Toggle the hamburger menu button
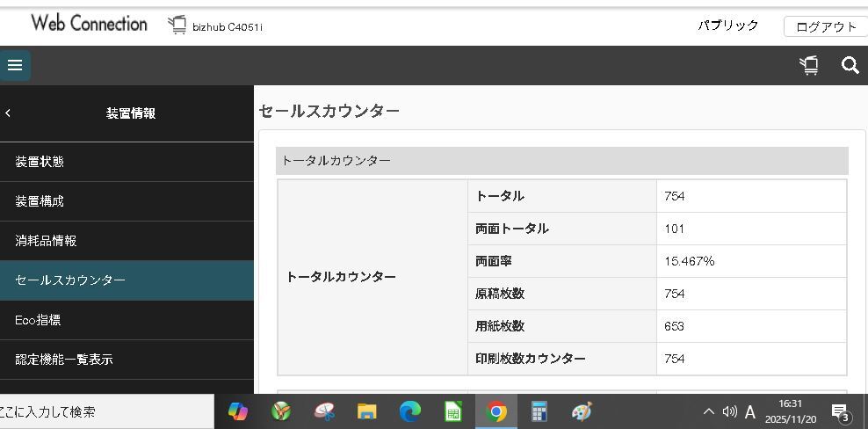Screen dimensions: 868x429 point(15,65)
